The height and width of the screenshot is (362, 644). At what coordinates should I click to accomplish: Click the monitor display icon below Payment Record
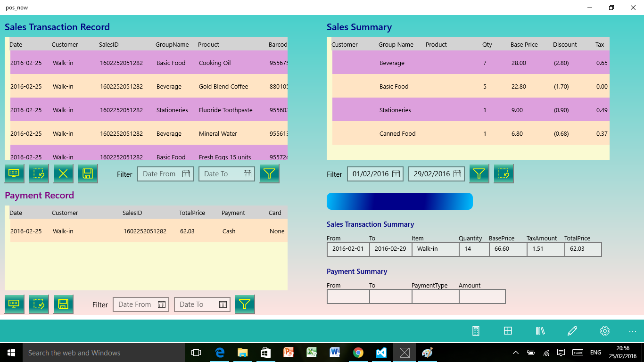coord(14,304)
